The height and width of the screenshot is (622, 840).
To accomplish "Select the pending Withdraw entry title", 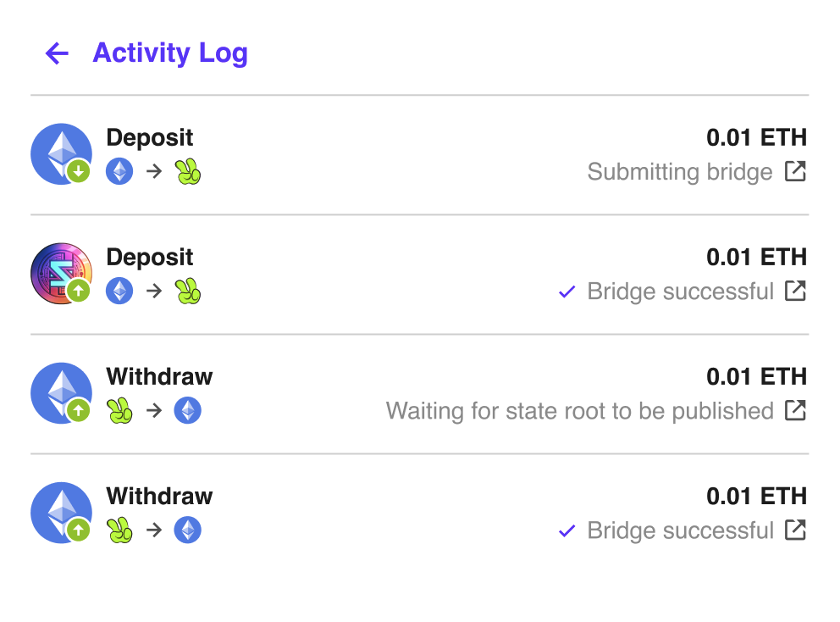I will (159, 376).
